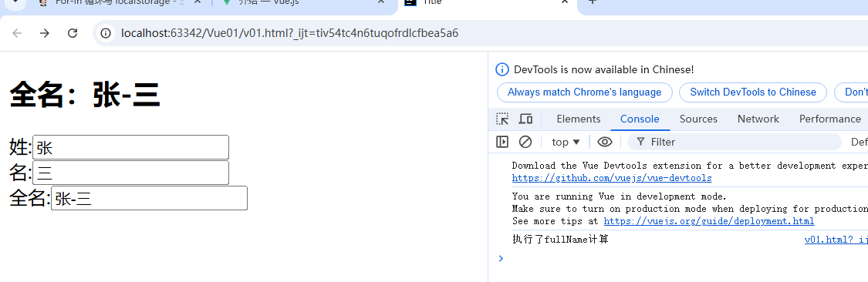868x282 pixels.
Task: Go back using the browser back arrow
Action: point(17,33)
